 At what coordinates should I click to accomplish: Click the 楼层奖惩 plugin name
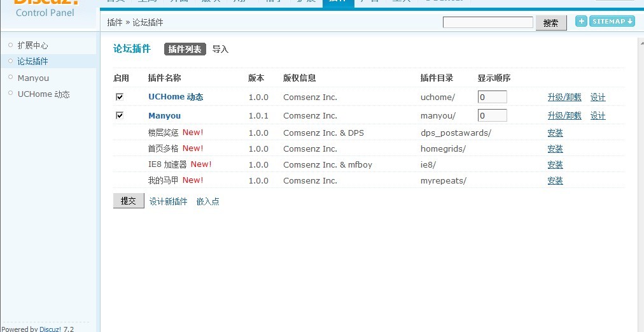pyautogui.click(x=164, y=133)
